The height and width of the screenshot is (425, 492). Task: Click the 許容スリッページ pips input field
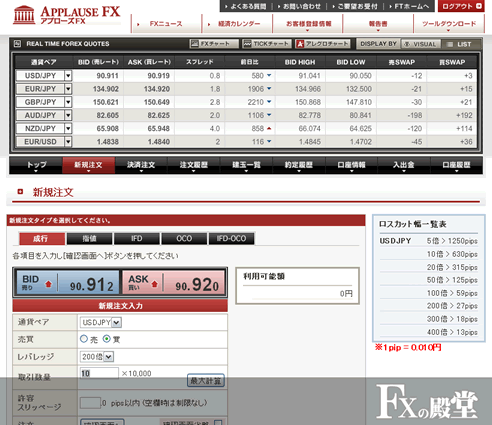pyautogui.click(x=90, y=403)
